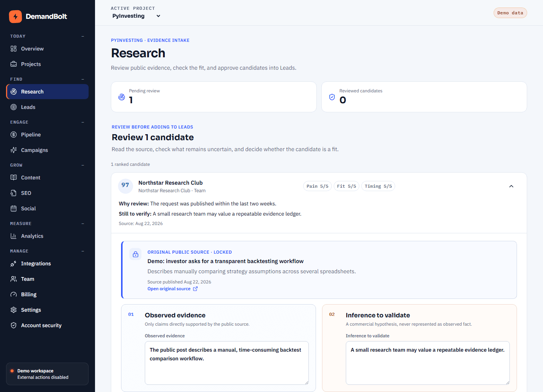Click the Integrations plug icon
This screenshot has width=543, height=392.
pos(14,263)
